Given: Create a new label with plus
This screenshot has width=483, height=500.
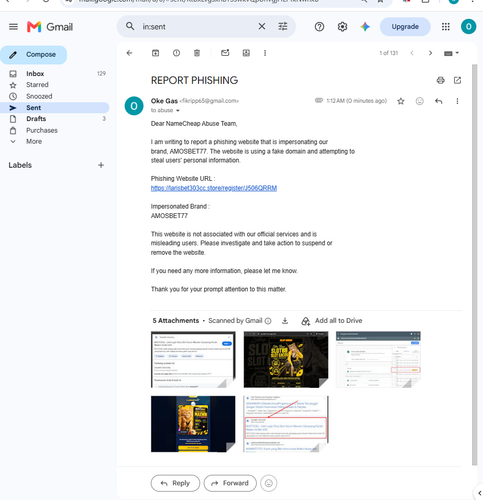Looking at the screenshot, I should tap(101, 165).
